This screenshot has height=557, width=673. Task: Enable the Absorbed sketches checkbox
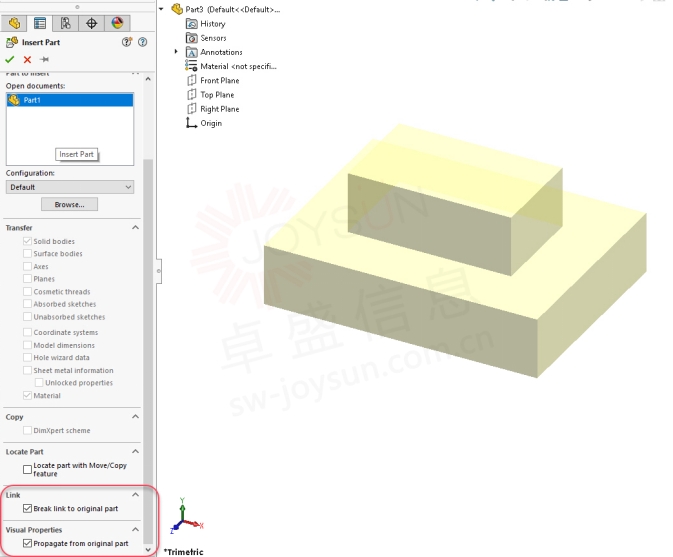click(27, 304)
